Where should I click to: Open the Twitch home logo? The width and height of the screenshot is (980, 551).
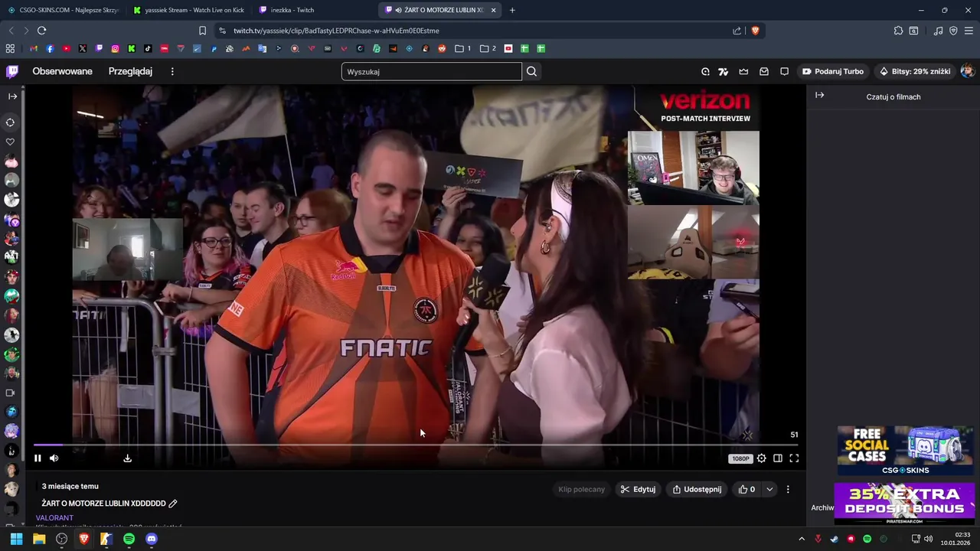pos(12,71)
